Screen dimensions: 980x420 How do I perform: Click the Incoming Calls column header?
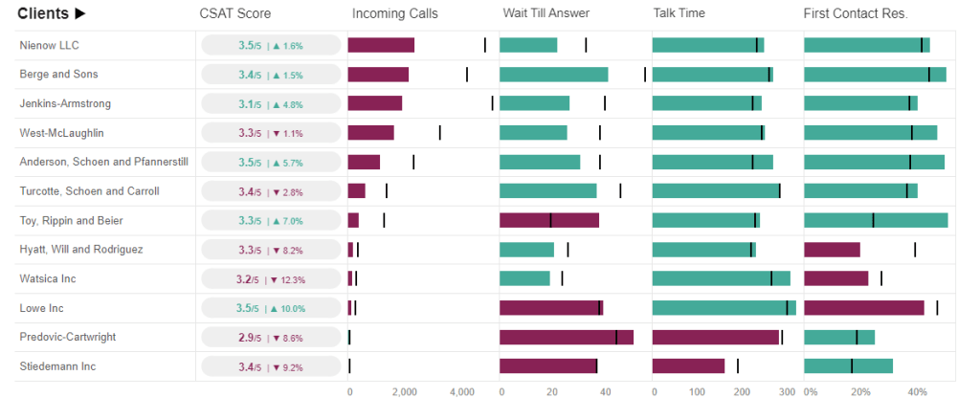[x=395, y=13]
